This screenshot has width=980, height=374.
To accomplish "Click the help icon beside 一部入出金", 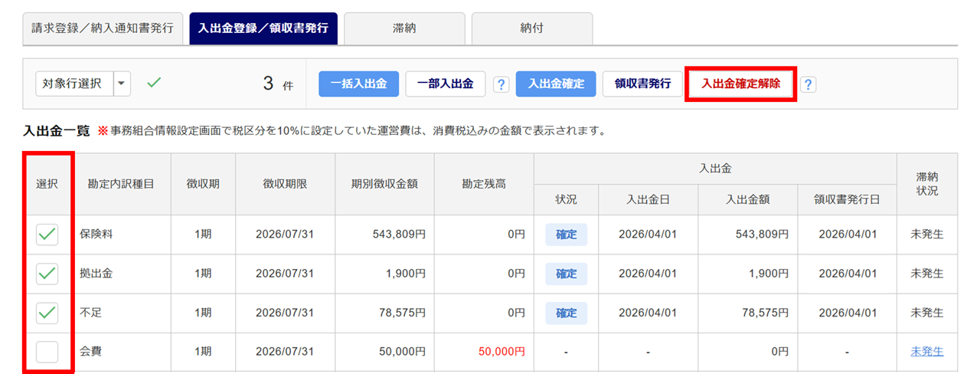I will click(x=501, y=84).
